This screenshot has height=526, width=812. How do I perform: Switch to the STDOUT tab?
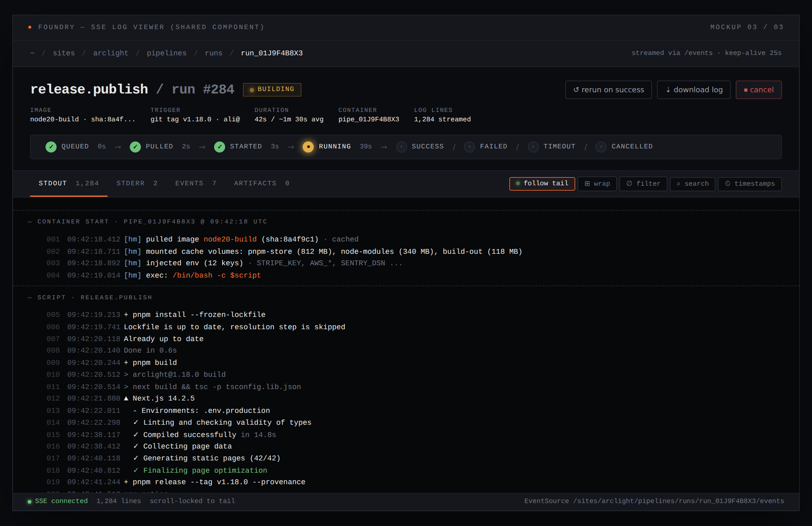pos(68,184)
